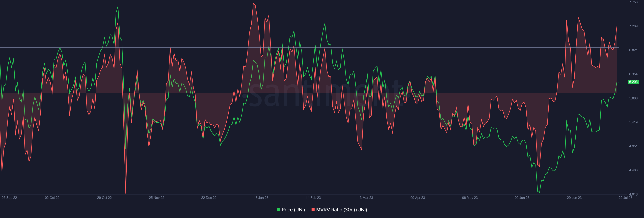Click the 4.483 price axis value

[x=633, y=170]
